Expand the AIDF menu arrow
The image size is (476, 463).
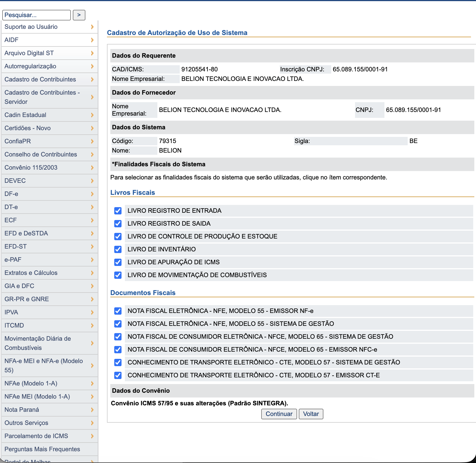point(92,40)
